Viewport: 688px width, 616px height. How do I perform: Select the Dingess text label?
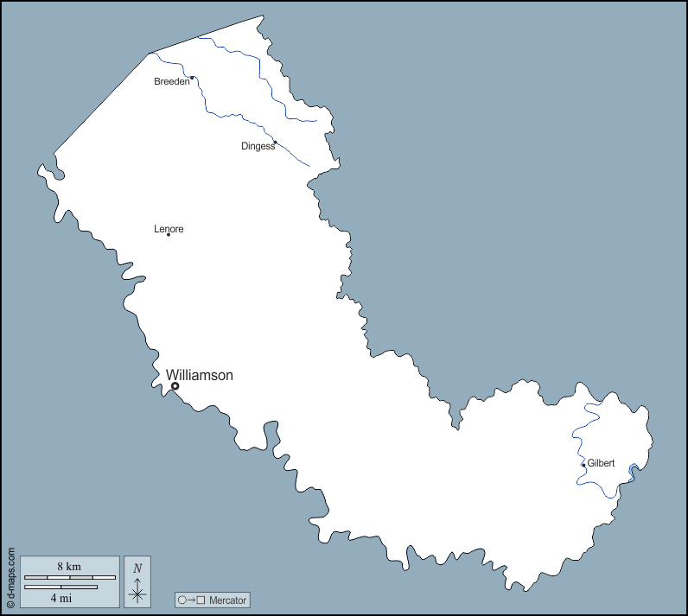pyautogui.click(x=257, y=146)
